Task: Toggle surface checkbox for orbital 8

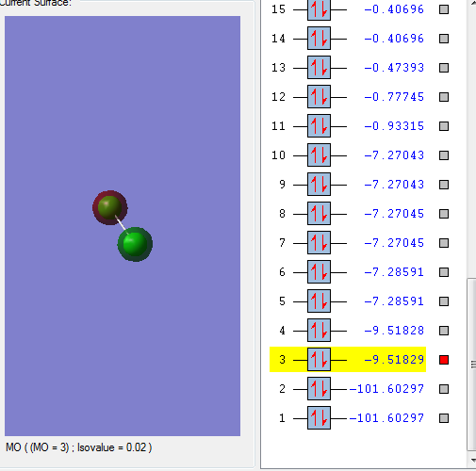Action: click(444, 214)
